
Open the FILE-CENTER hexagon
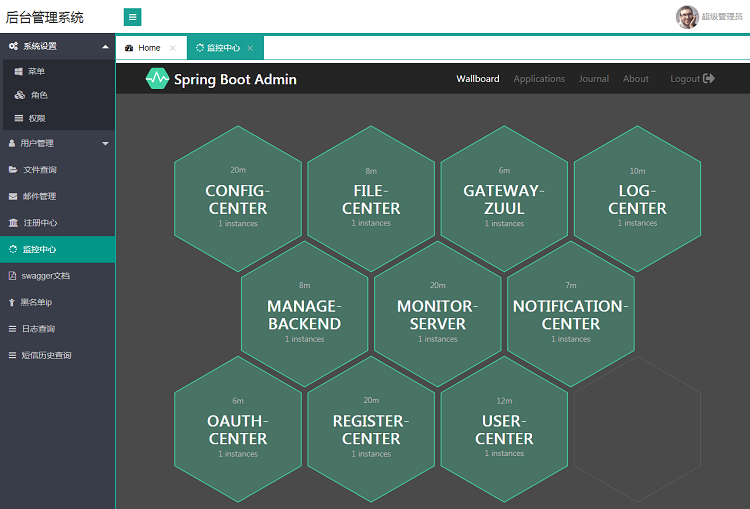coord(371,199)
